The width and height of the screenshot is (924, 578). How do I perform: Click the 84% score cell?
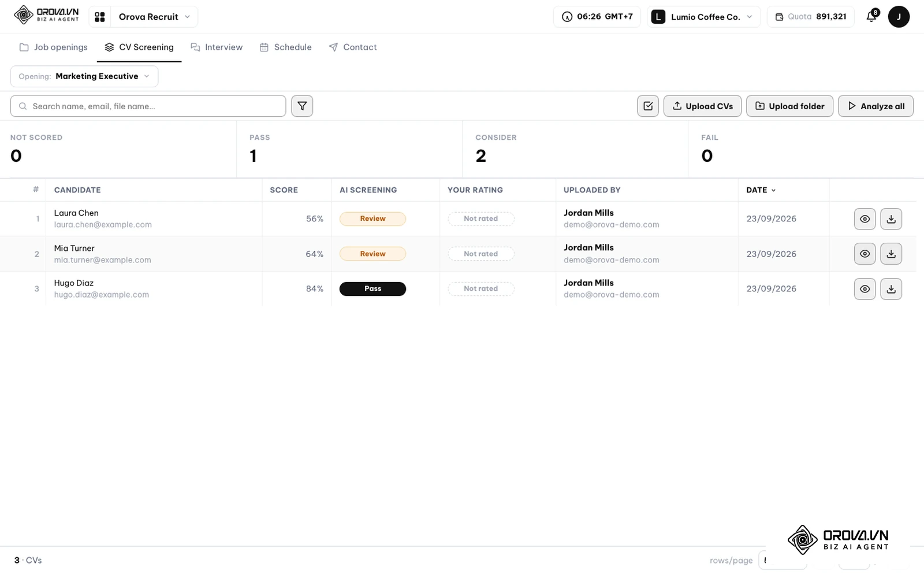point(314,289)
